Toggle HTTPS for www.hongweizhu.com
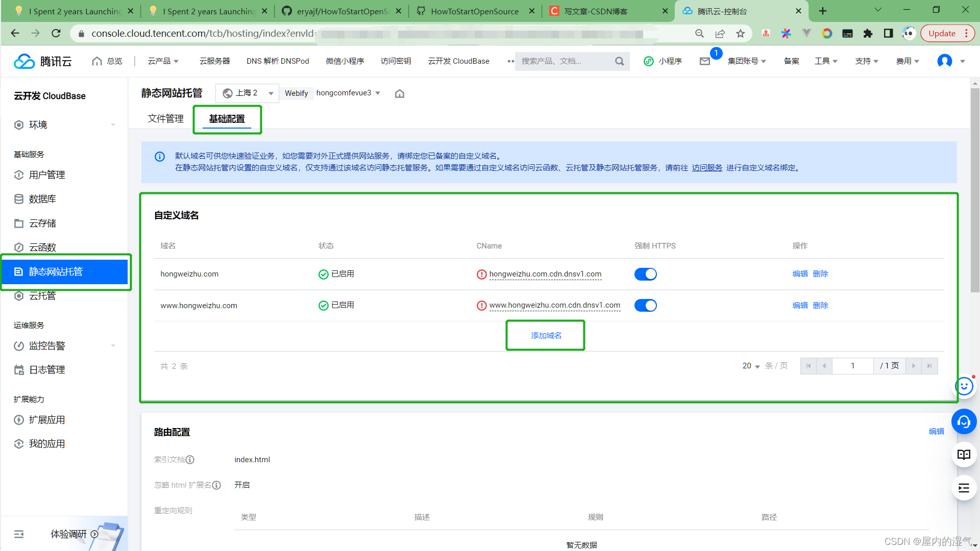Screen dimensions: 980x551 (646, 306)
